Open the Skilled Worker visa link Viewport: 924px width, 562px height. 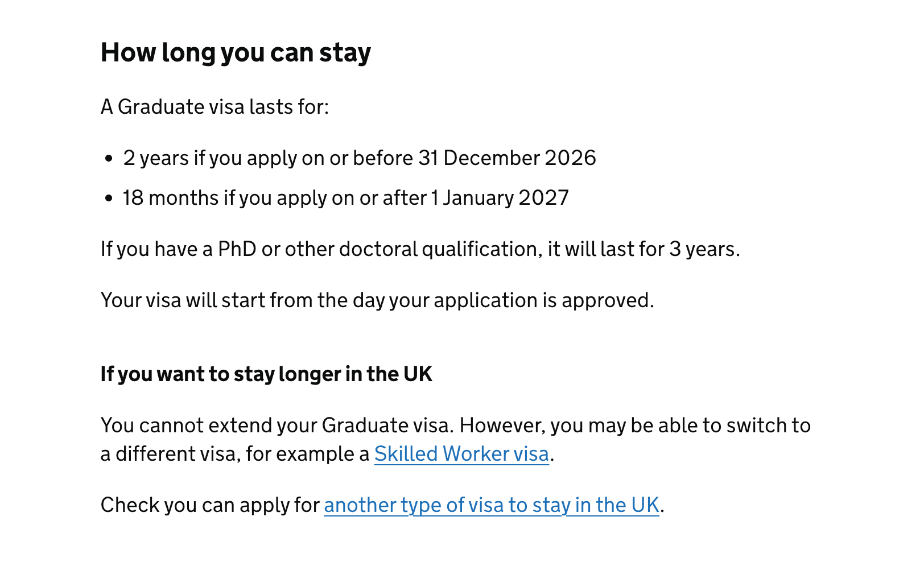[461, 454]
